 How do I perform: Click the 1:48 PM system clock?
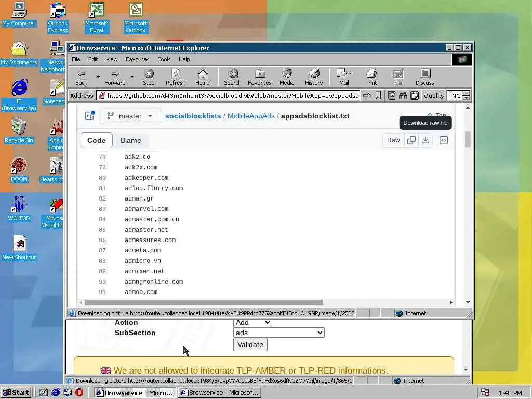pos(510,393)
